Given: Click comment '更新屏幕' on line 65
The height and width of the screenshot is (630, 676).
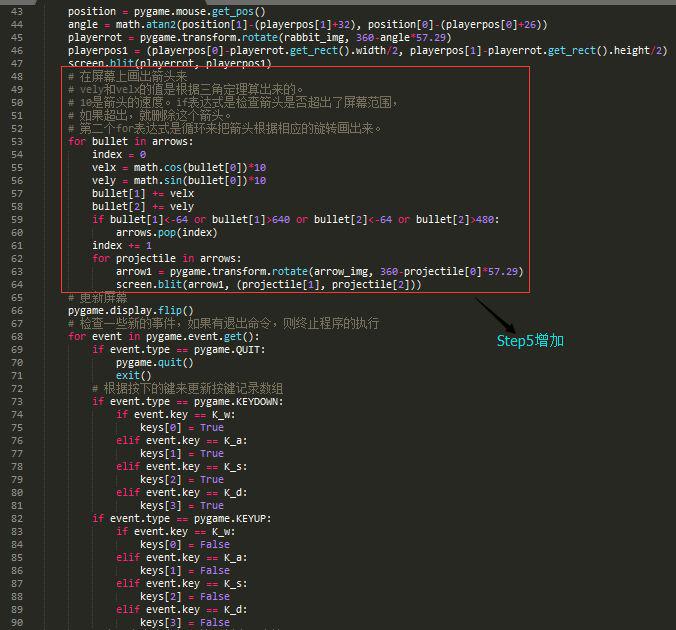Looking at the screenshot, I should point(97,298).
